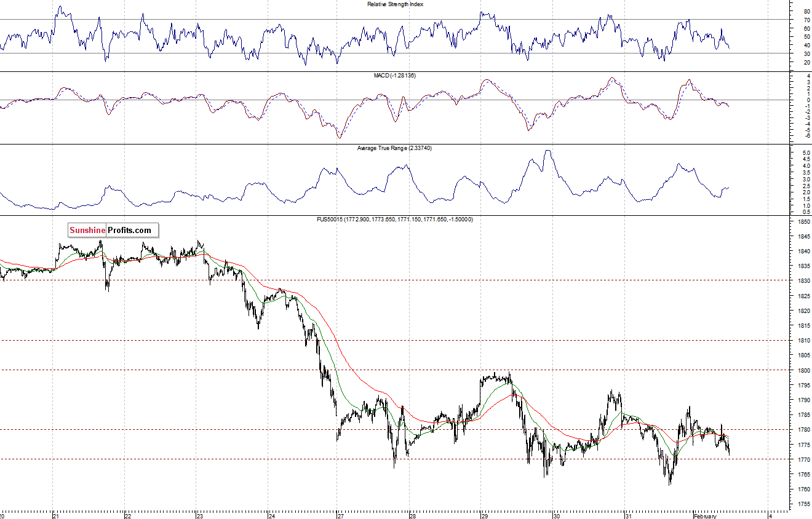Viewport: 812px width, 519px height.
Task: Click the 1815 price axis label
Action: click(x=803, y=325)
